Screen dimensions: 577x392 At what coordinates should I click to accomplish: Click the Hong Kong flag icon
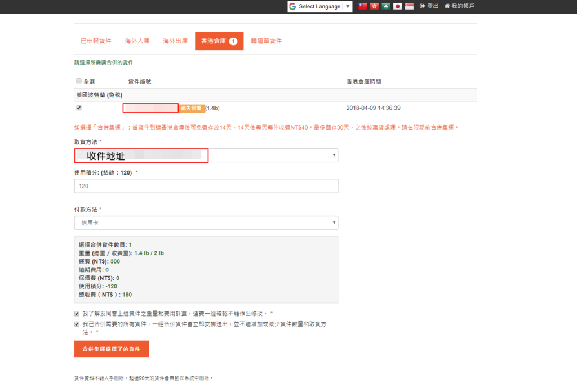(374, 6)
